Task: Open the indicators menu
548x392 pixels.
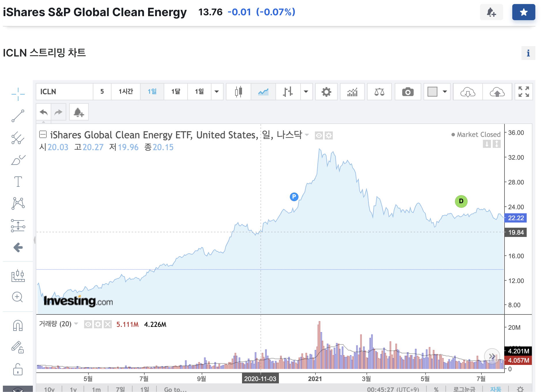Action: coord(352,92)
